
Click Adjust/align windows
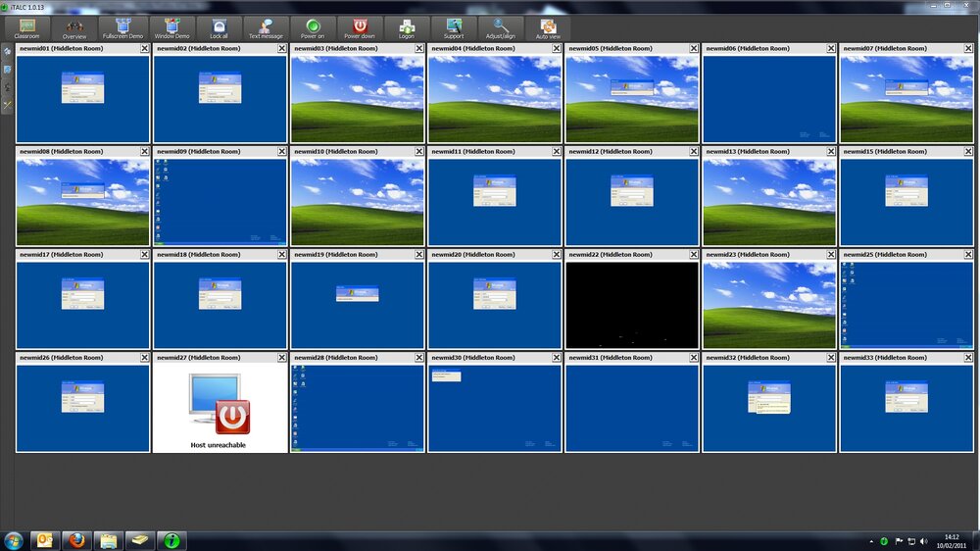pos(501,28)
